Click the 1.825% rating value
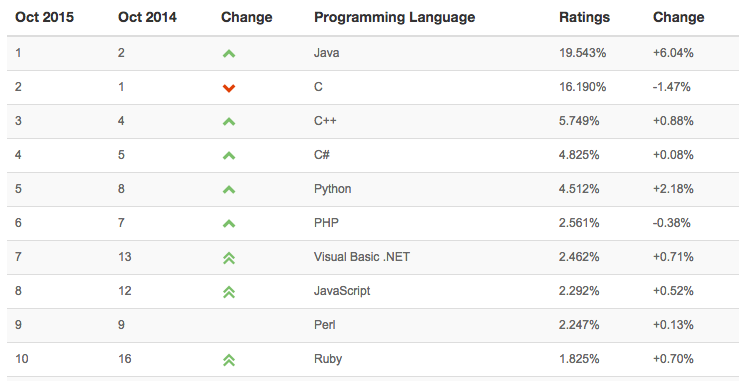 pyautogui.click(x=579, y=359)
